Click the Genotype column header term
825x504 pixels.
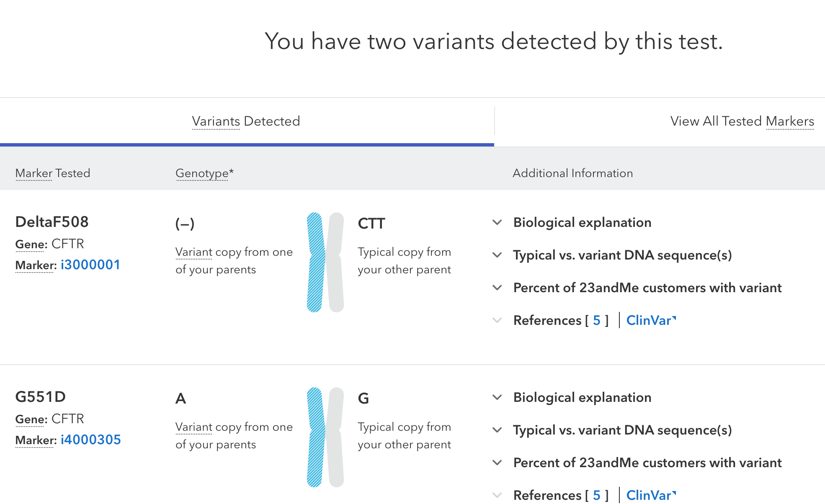(202, 173)
